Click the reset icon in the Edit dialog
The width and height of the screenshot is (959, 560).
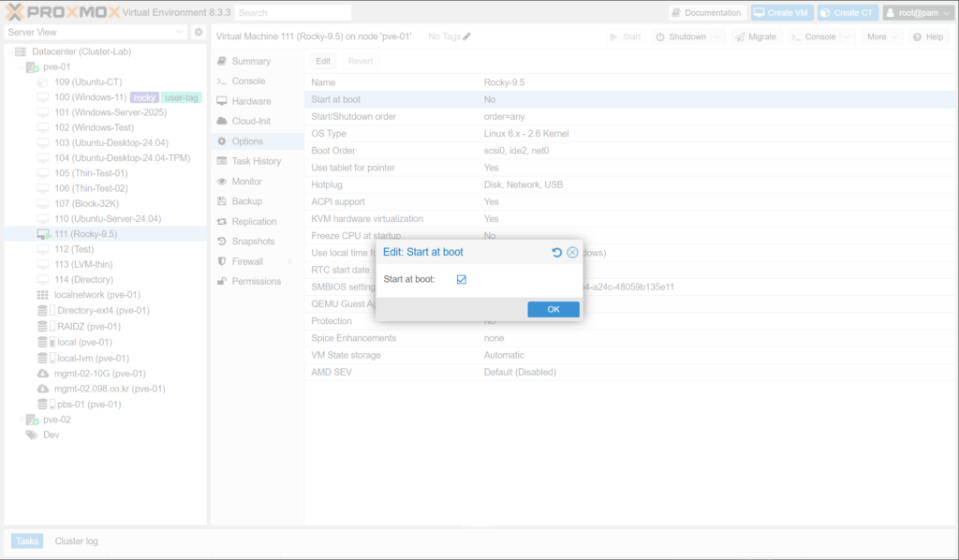tap(557, 253)
